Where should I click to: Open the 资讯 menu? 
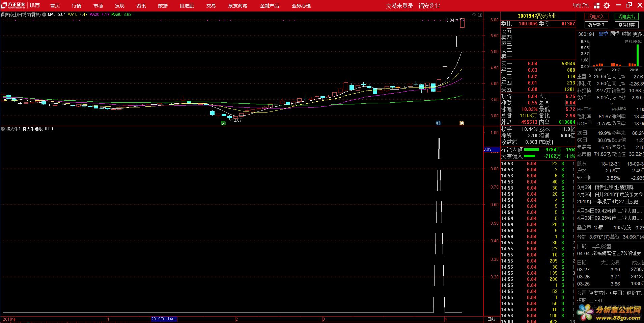[x=141, y=6]
